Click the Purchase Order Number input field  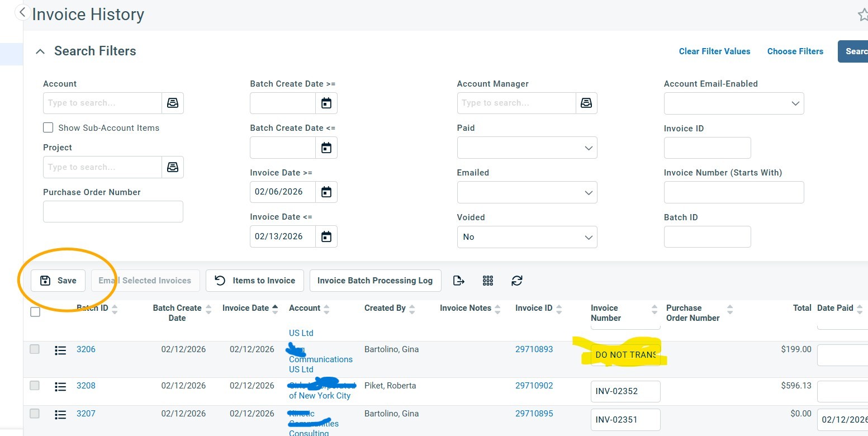pos(113,212)
